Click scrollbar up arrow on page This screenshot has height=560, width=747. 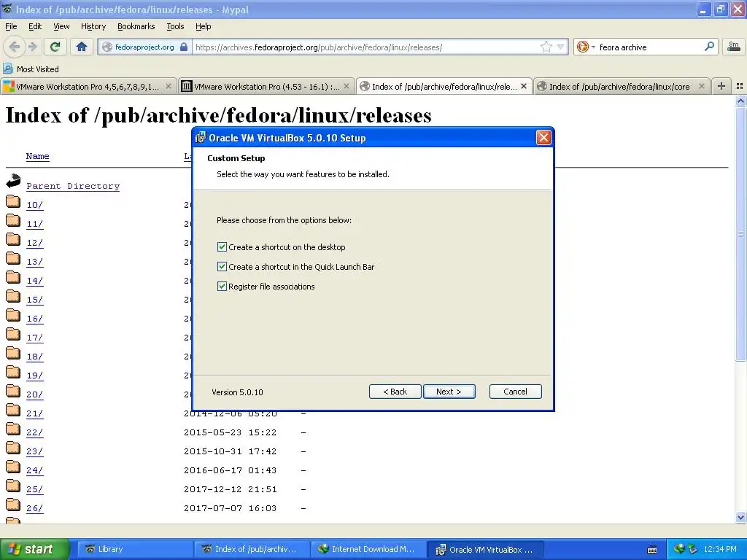[740, 101]
